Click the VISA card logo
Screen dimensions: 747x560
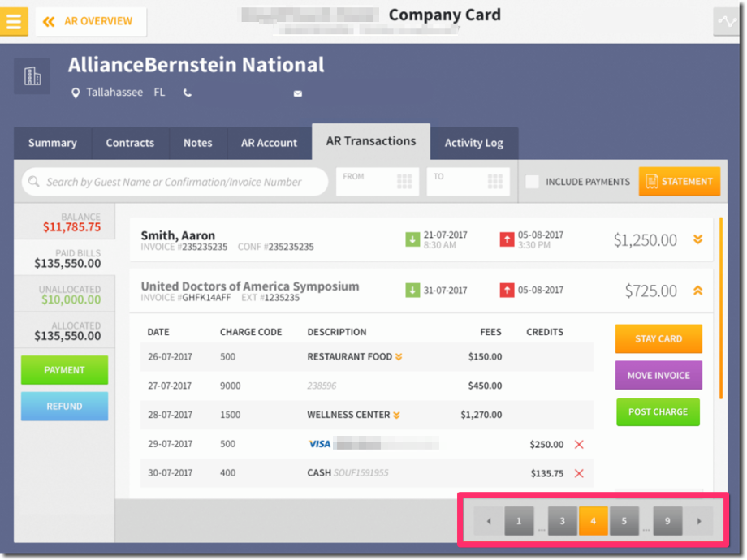(x=320, y=444)
